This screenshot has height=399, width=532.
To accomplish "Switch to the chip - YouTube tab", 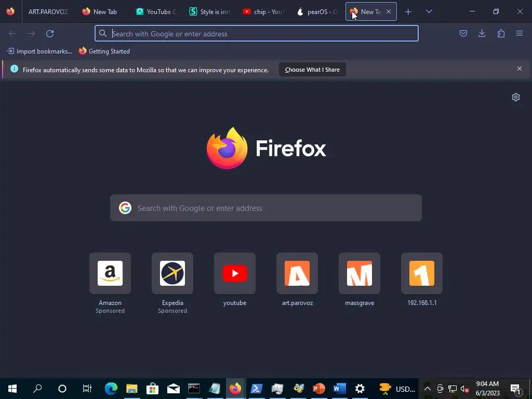I will (264, 12).
